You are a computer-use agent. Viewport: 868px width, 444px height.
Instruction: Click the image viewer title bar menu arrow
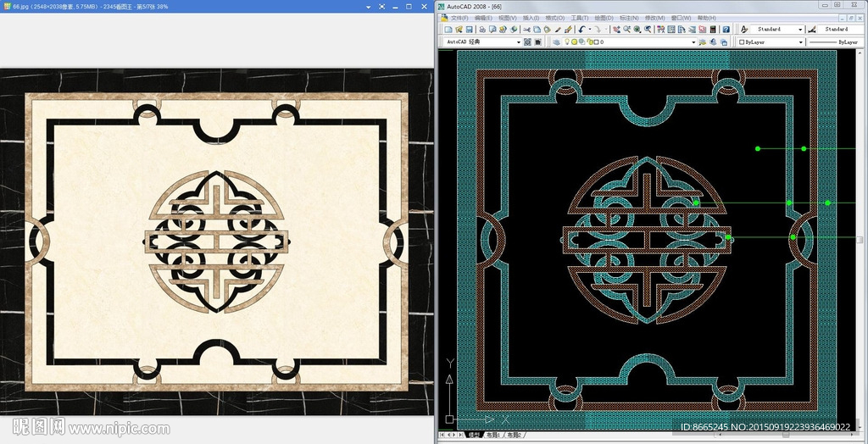tap(369, 6)
